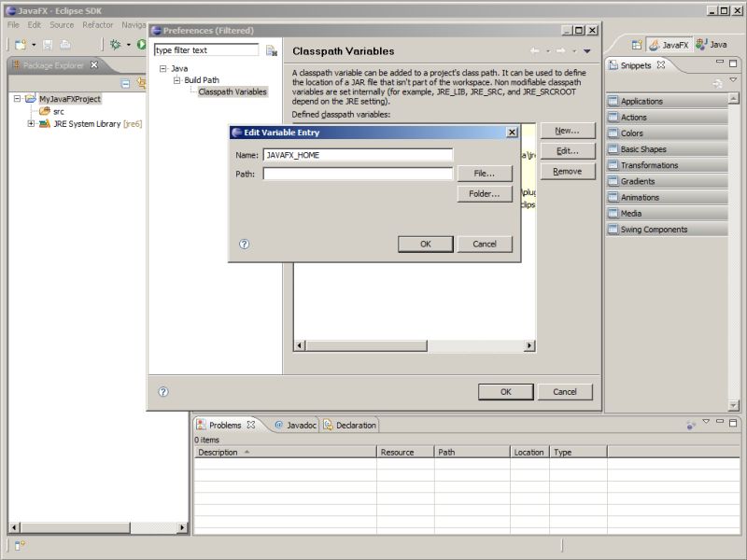Click Link with Editor icon in Package Explorer
747x560 pixels.
(141, 83)
